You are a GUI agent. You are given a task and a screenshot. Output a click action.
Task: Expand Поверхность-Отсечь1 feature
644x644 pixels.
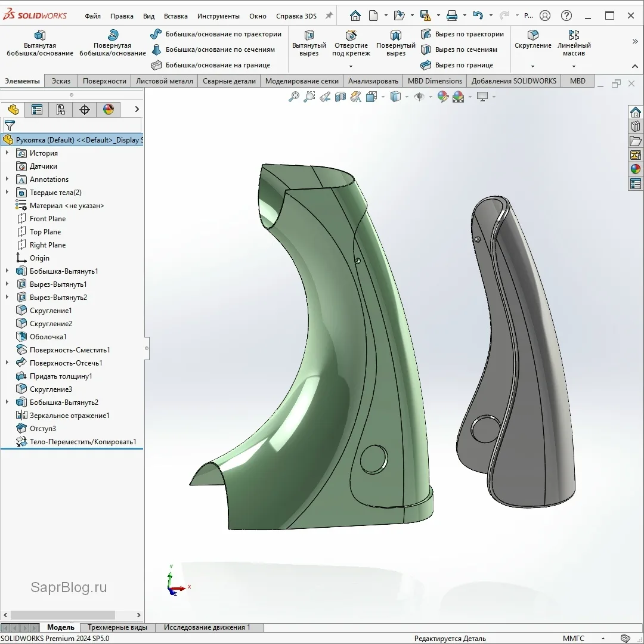7,363
